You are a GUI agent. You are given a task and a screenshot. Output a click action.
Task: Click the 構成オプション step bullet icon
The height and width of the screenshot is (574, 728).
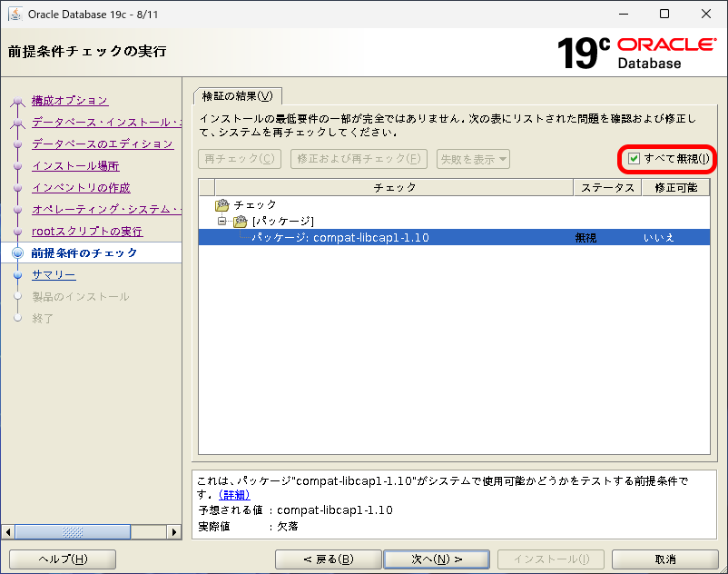pyautogui.click(x=17, y=101)
